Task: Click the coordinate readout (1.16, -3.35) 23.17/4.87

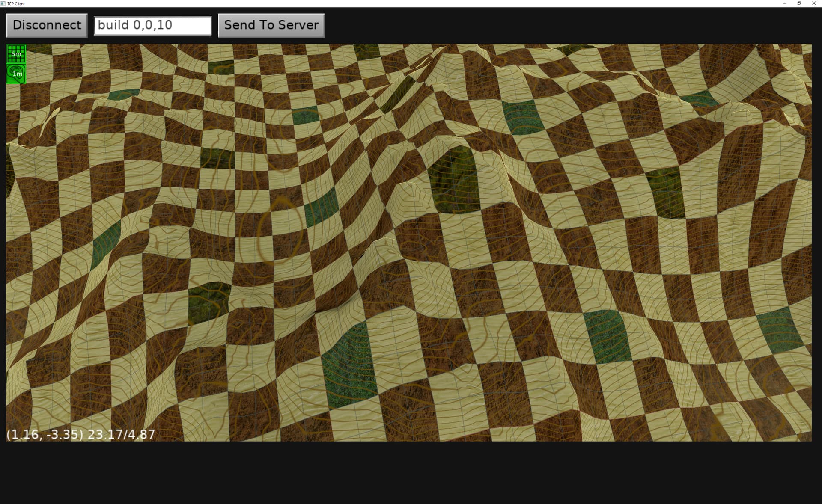Action: pyautogui.click(x=80, y=434)
